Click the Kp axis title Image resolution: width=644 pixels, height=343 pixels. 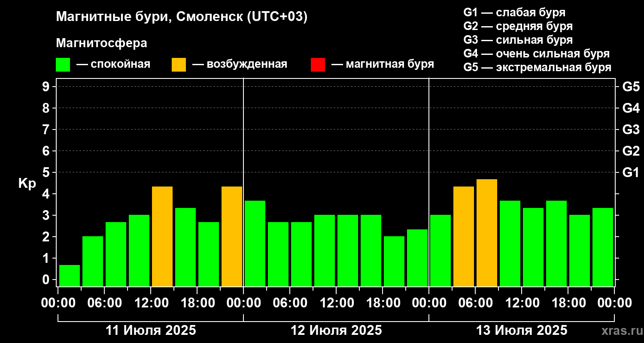[x=27, y=184]
